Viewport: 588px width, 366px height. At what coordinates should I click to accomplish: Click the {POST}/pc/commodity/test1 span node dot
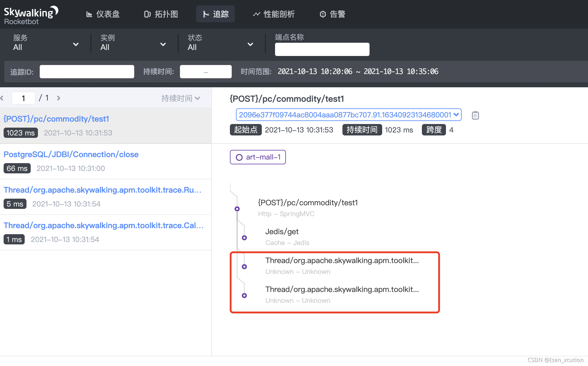click(x=237, y=209)
